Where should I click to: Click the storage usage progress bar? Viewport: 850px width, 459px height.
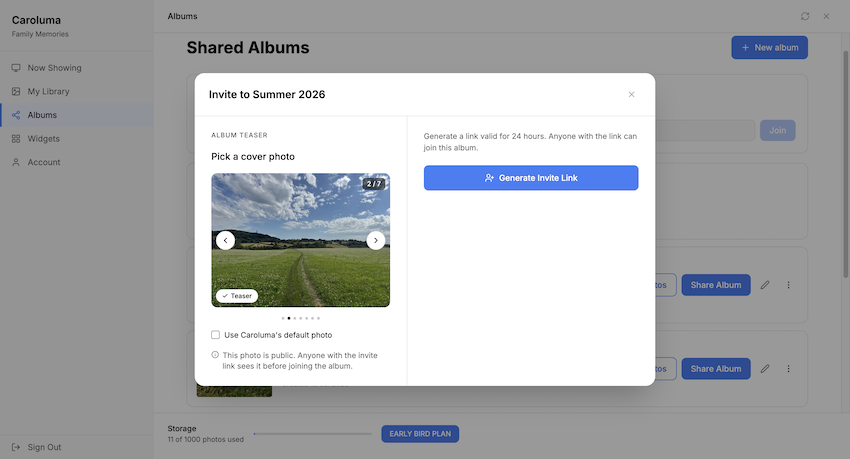coord(313,434)
